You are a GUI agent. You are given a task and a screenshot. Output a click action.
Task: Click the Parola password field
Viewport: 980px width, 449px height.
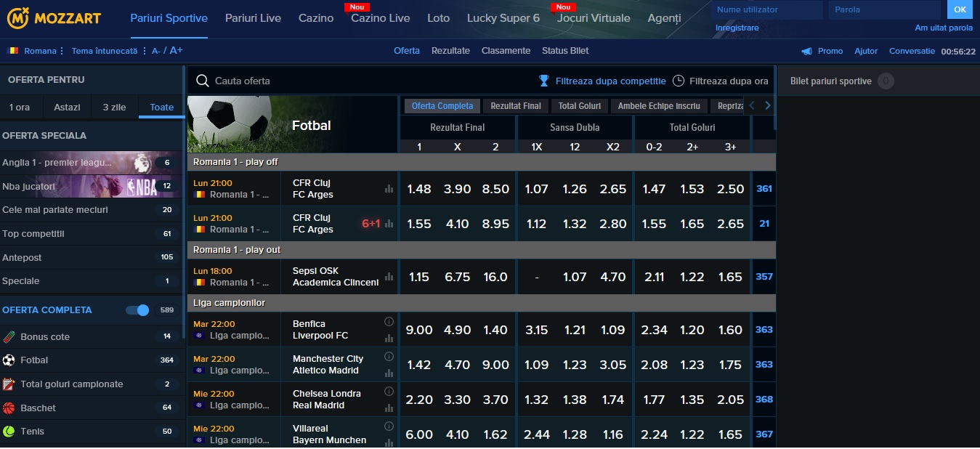(886, 9)
